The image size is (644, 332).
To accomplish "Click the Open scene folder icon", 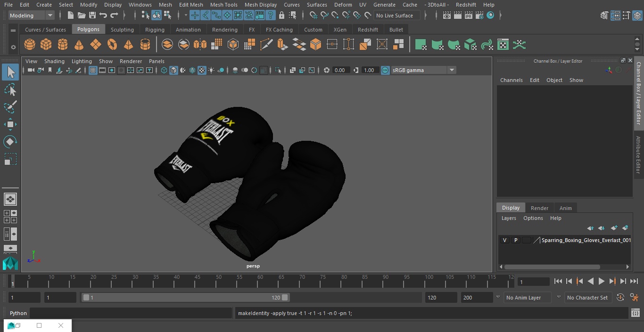I will (x=82, y=16).
